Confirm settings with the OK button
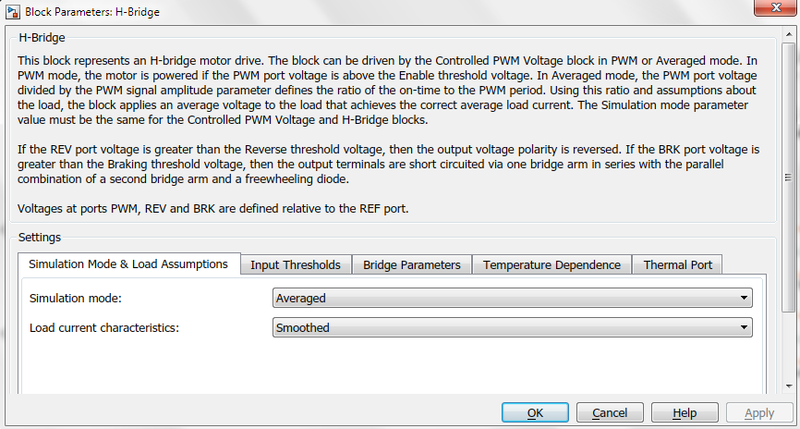Screen dimensions: 800x429 click(x=535, y=413)
